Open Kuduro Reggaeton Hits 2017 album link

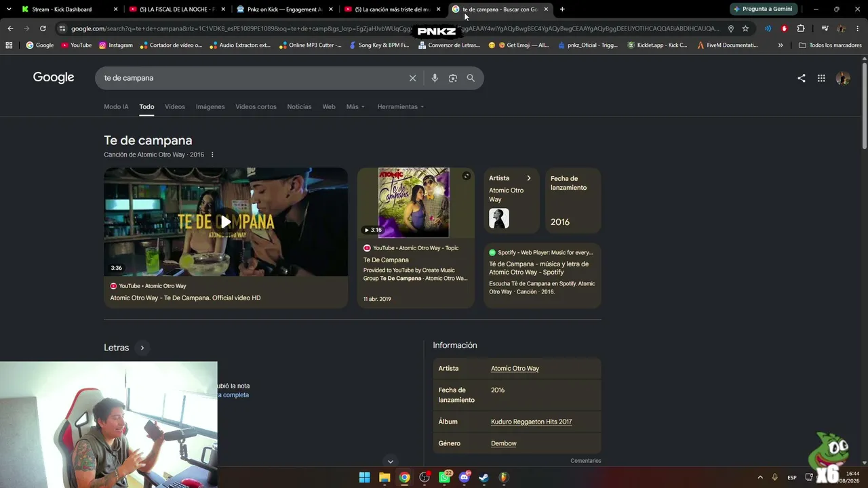pos(531,422)
